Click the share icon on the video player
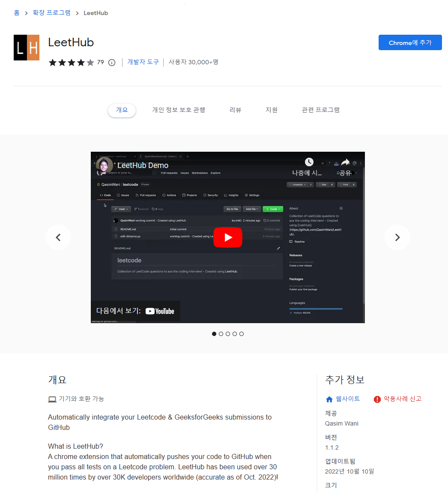The image size is (448, 492). pos(345,162)
